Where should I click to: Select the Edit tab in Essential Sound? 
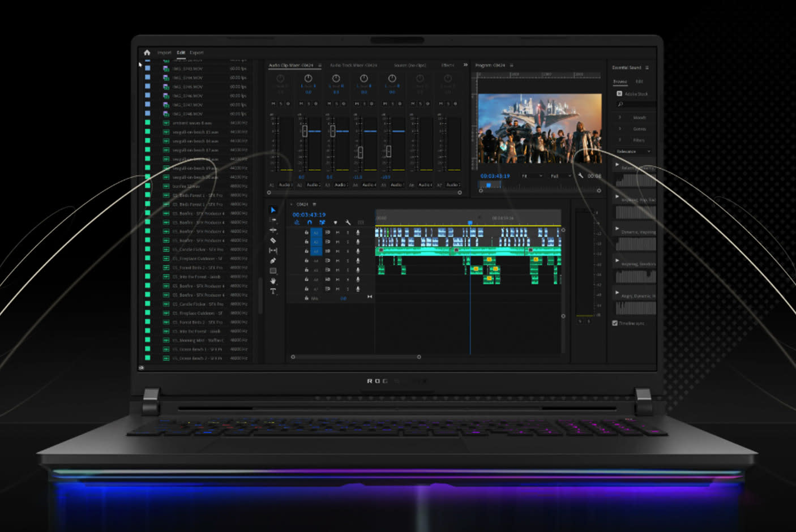tap(639, 81)
